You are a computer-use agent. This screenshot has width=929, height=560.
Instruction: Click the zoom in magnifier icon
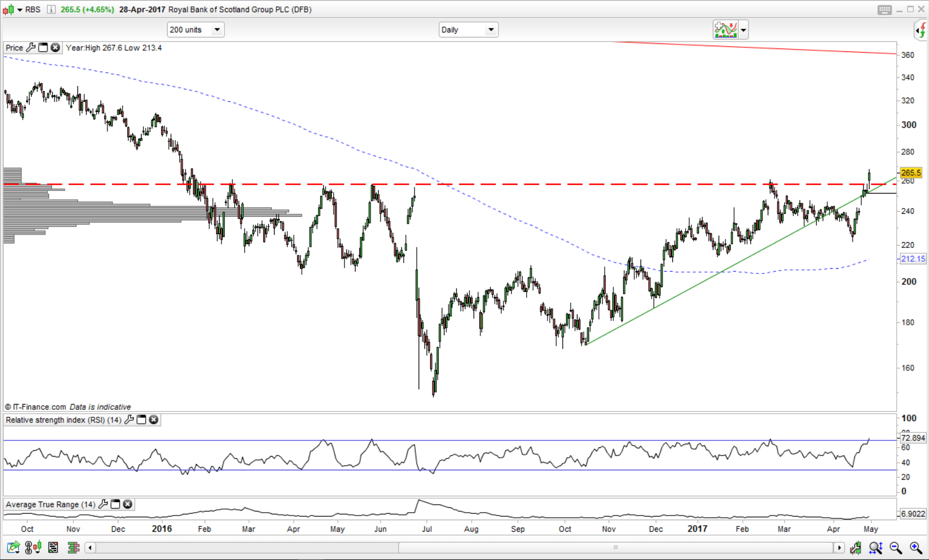point(916,547)
